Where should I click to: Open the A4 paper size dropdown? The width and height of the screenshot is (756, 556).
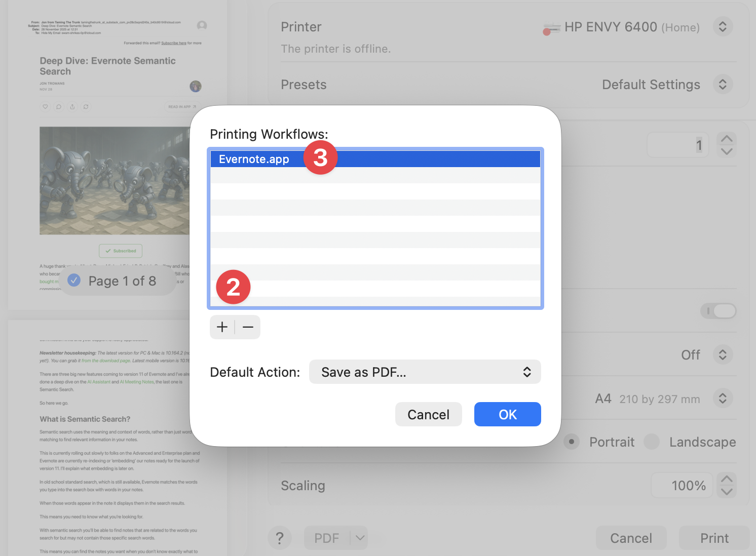pos(723,398)
